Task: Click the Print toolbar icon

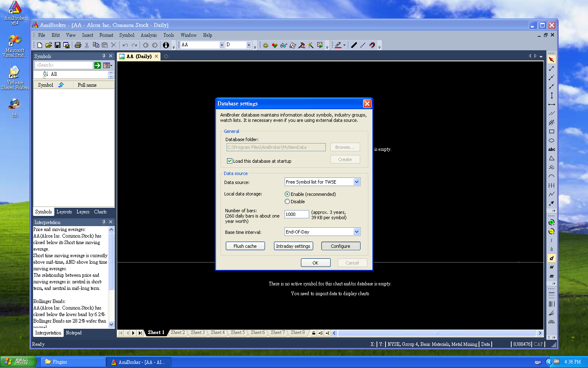Action: point(78,45)
